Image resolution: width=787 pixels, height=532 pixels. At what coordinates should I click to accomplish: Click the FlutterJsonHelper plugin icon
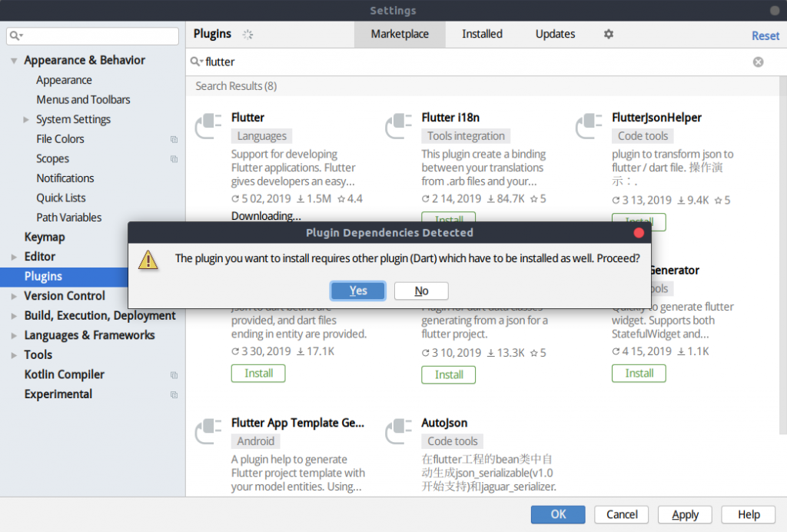coord(589,126)
